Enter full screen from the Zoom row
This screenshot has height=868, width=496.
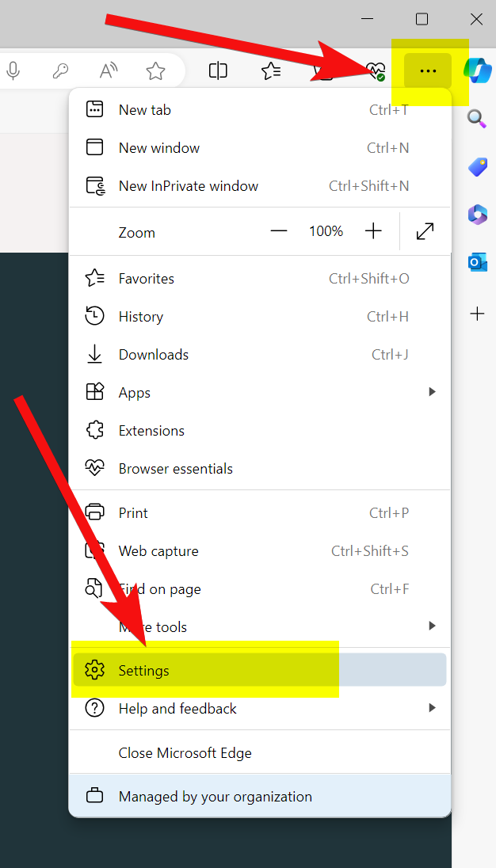(425, 231)
